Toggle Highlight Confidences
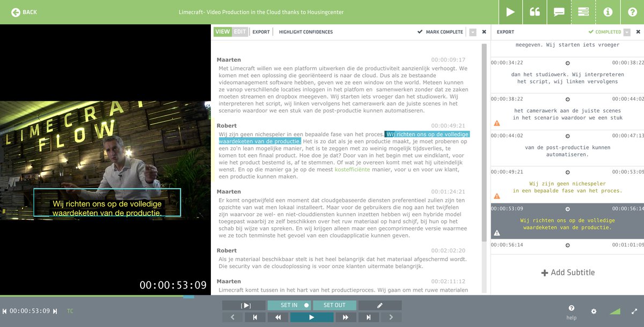The height and width of the screenshot is (327, 644). coord(306,32)
